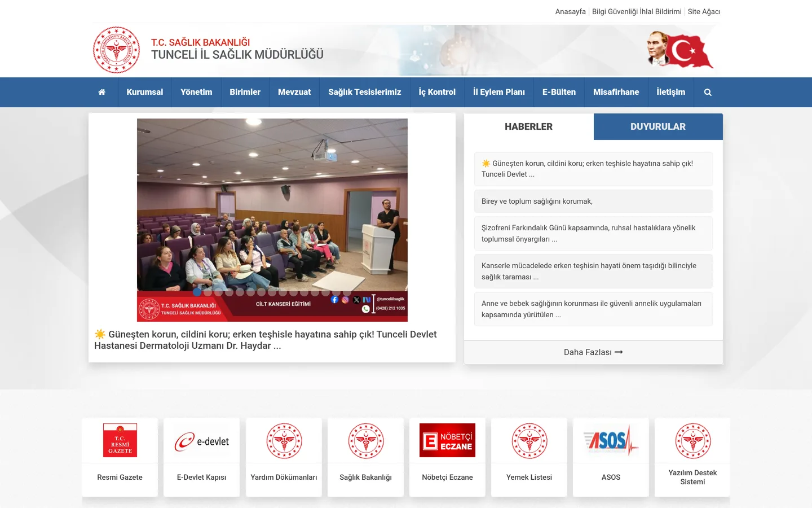
Task: Open the Yazılım Destek Sistemi emblem icon
Action: coord(693,441)
